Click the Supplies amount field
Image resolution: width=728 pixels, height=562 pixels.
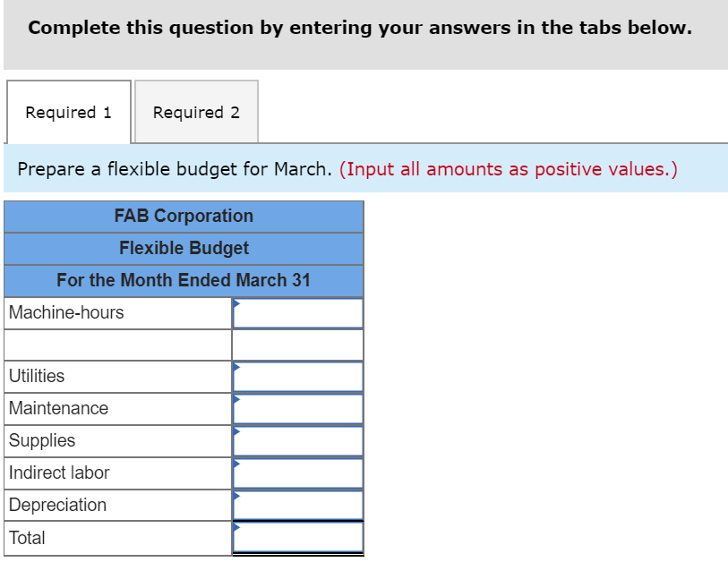point(300,440)
